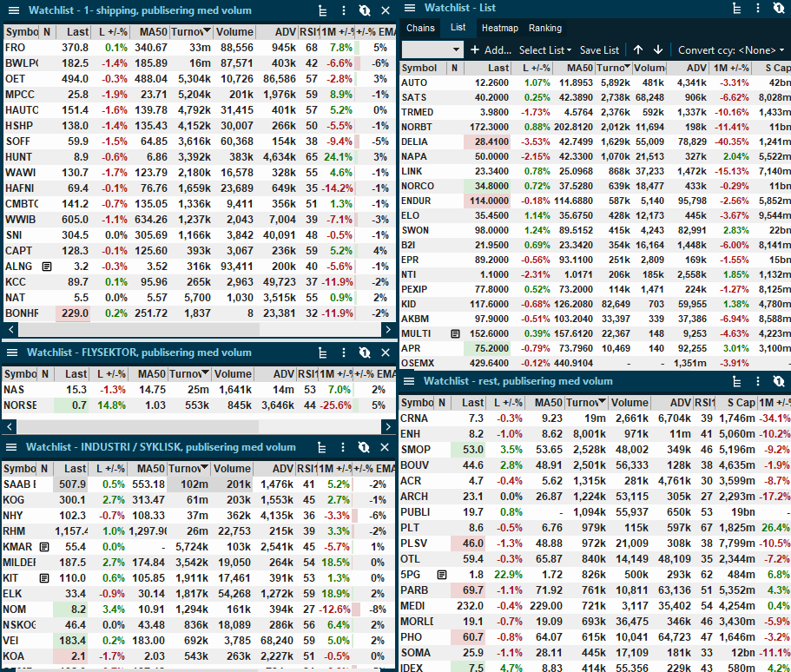The width and height of the screenshot is (791, 672).
Task: Click the Save List button
Action: click(x=599, y=50)
